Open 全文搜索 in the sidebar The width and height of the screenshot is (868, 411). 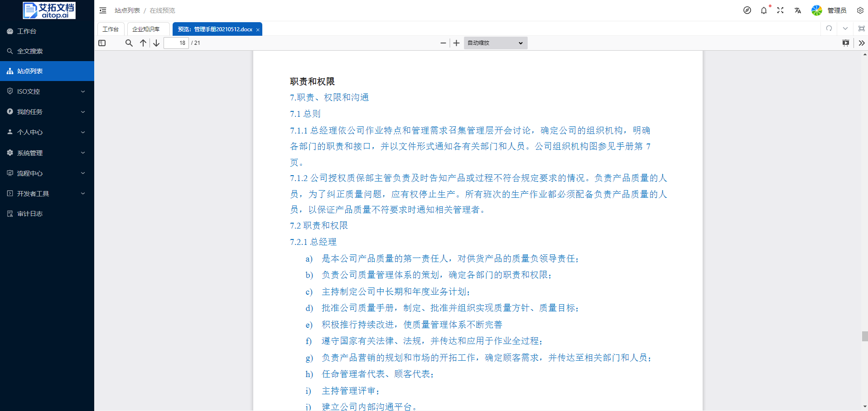[30, 51]
